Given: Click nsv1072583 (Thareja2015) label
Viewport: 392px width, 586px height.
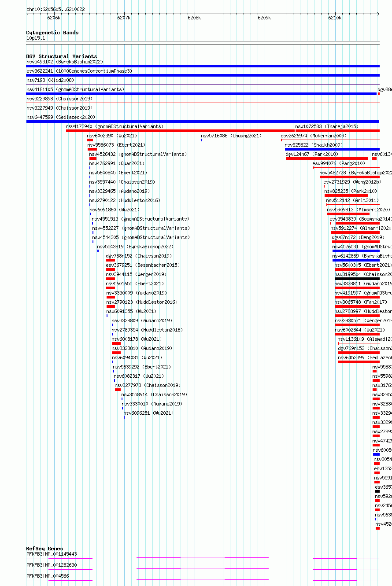Looking at the screenshot, I should pos(327,127).
